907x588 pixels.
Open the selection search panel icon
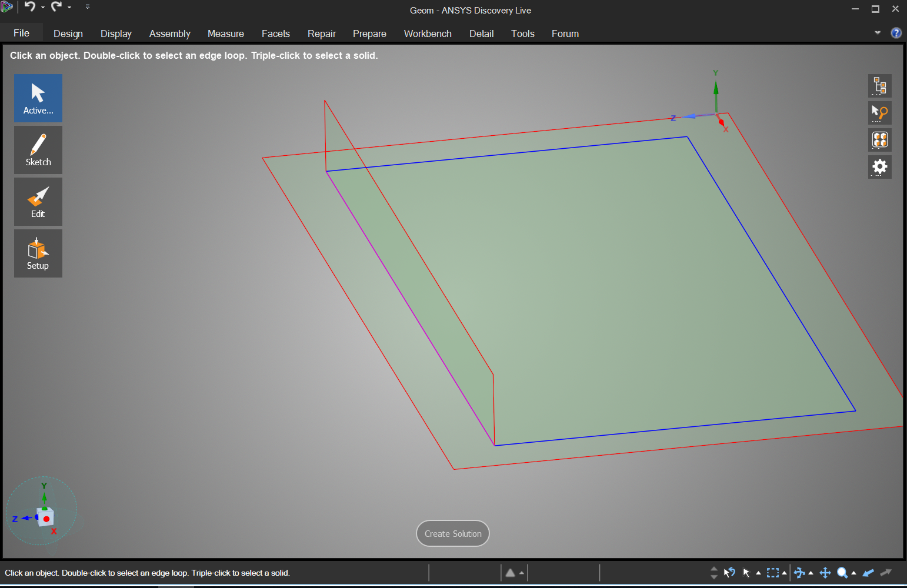click(x=879, y=112)
